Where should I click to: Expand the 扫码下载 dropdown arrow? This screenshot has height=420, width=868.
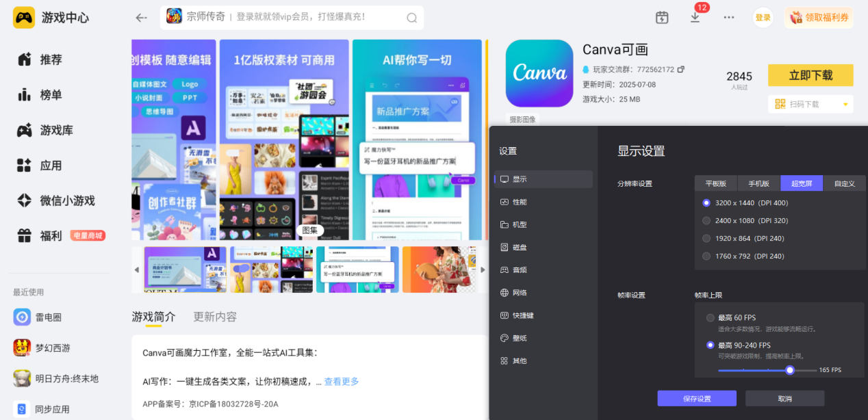tap(845, 105)
